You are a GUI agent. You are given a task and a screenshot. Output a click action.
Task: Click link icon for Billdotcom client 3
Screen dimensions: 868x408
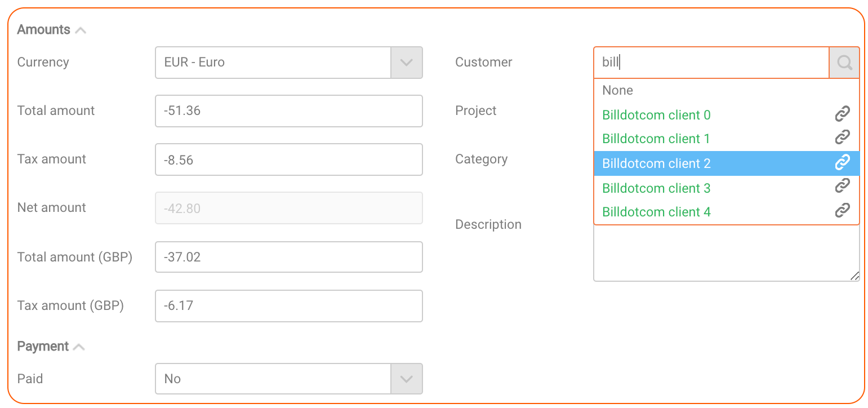point(842,187)
